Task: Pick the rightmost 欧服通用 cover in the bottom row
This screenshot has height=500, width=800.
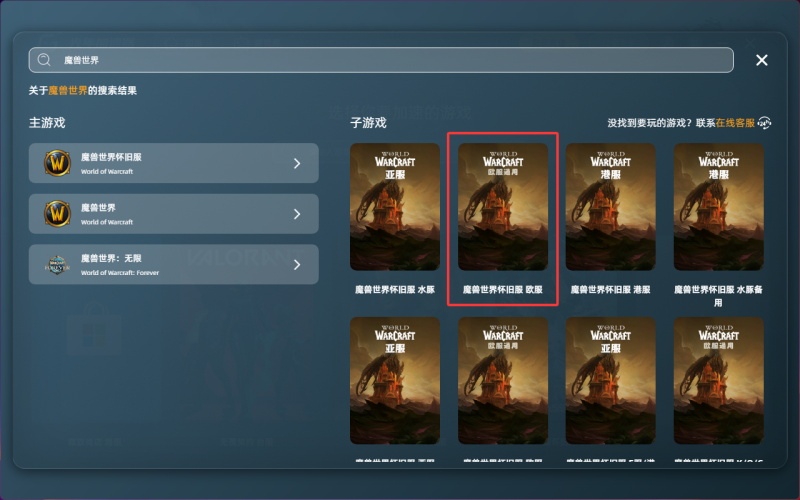Action: [x=719, y=381]
